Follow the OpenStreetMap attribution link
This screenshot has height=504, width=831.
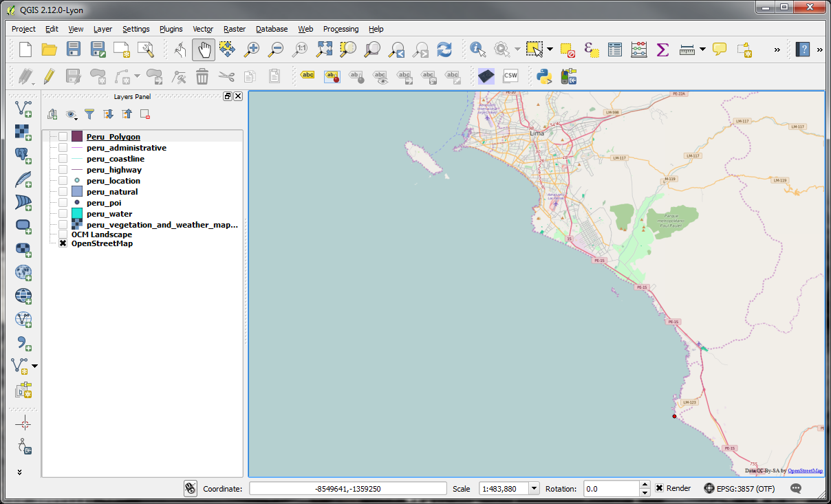805,471
